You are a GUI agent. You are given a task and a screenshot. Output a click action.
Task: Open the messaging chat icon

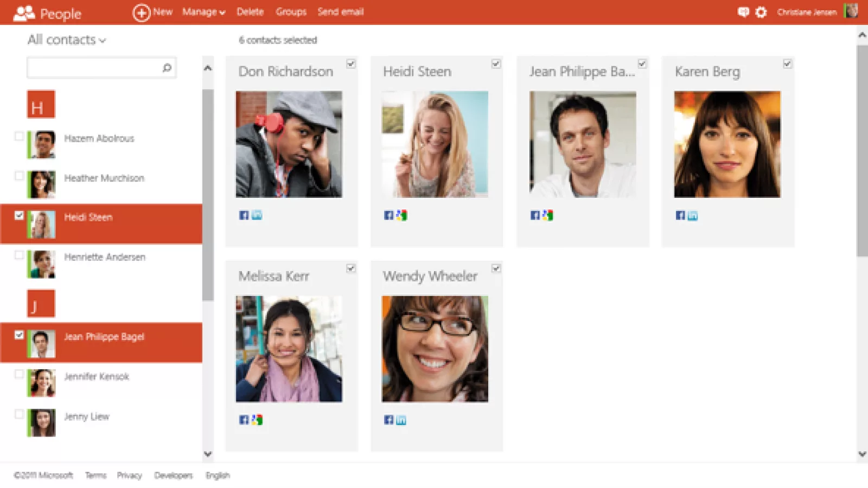coord(743,12)
